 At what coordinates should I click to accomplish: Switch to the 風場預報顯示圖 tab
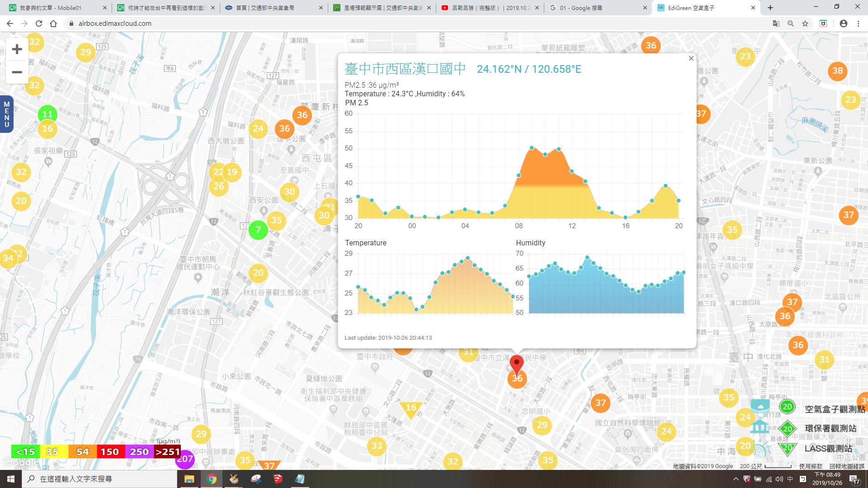[x=382, y=8]
